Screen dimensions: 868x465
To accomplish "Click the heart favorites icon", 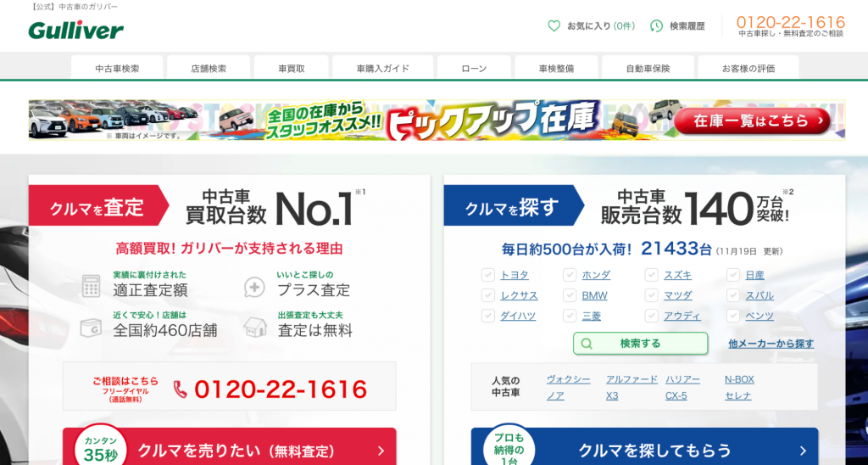I will click(x=554, y=26).
